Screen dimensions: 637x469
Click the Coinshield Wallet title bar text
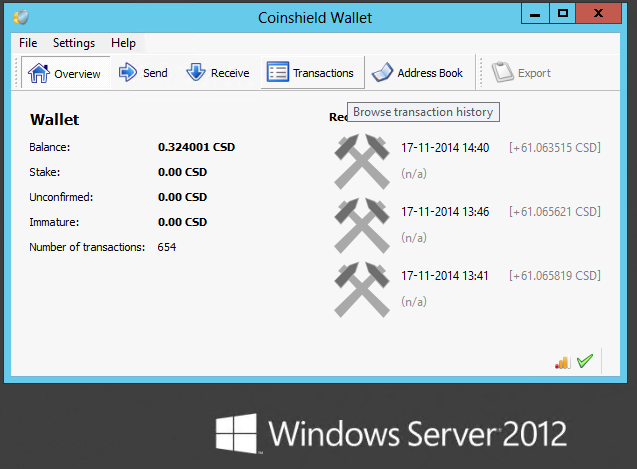point(315,18)
